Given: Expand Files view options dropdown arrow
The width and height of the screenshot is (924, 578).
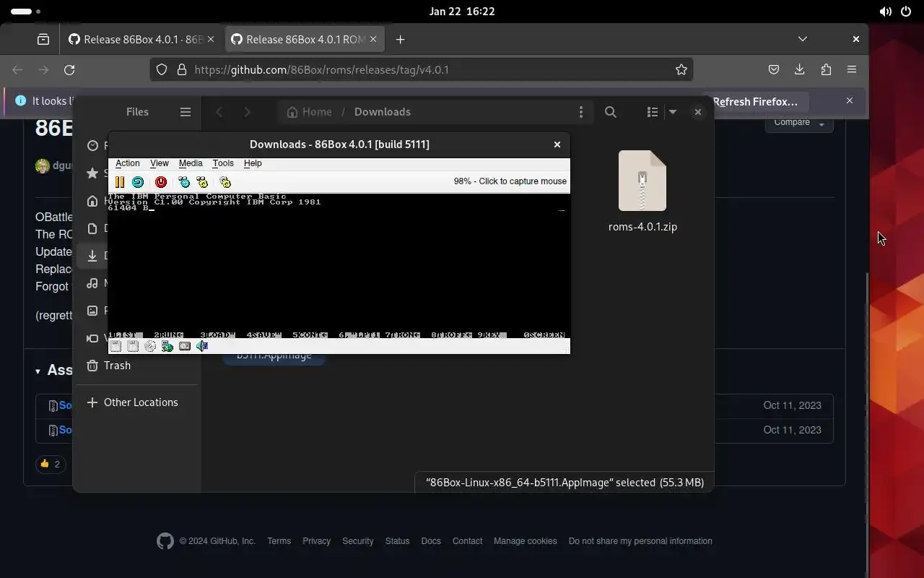Looking at the screenshot, I should pos(672,112).
